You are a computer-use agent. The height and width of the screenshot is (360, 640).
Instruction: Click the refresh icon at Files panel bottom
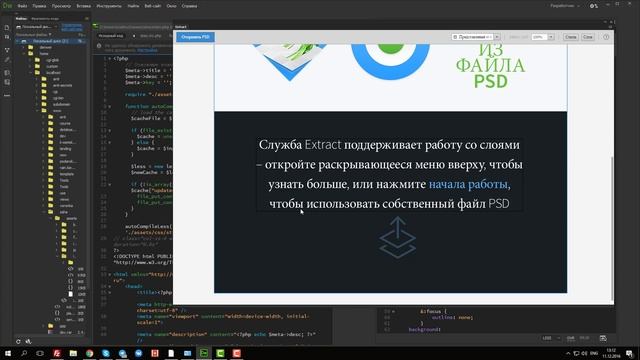click(18, 342)
